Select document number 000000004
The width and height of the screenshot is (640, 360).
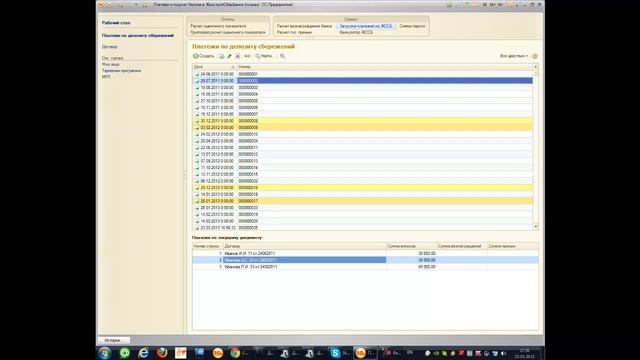[362, 94]
